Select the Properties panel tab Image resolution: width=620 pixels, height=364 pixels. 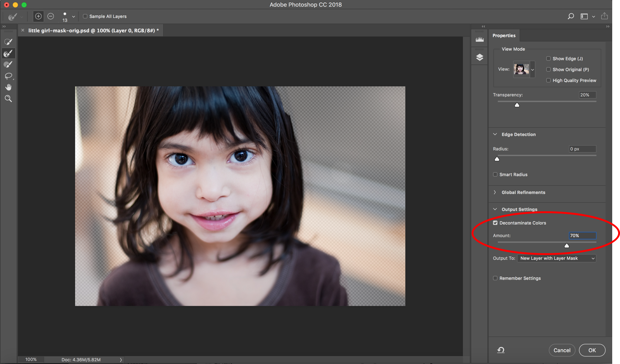click(x=504, y=36)
